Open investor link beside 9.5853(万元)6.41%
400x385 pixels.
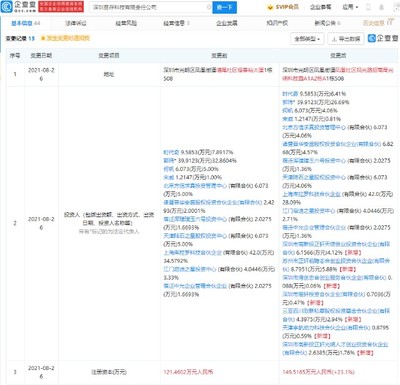point(290,94)
